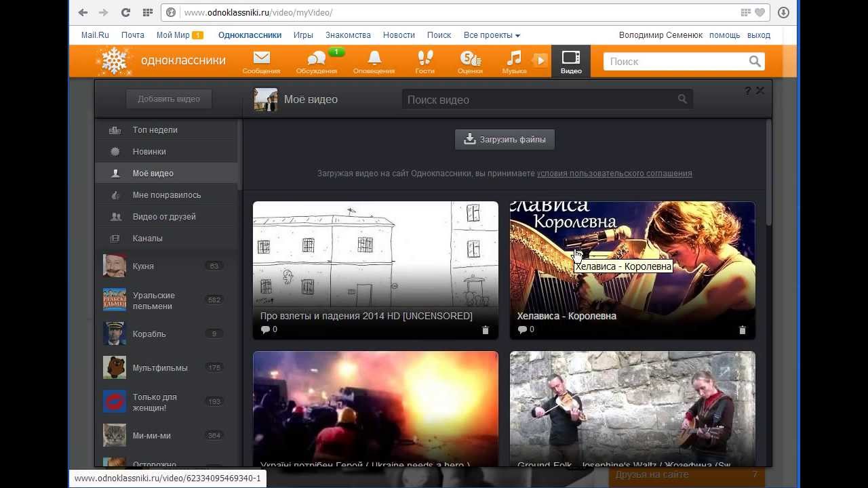
Task: Click the magnifier in header search
Action: pos(755,61)
